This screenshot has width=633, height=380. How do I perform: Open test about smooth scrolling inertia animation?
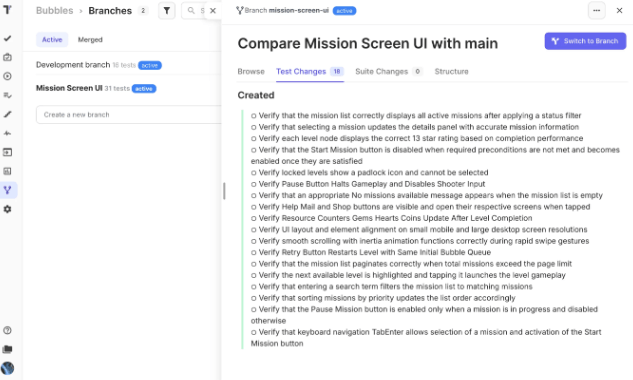tap(420, 241)
